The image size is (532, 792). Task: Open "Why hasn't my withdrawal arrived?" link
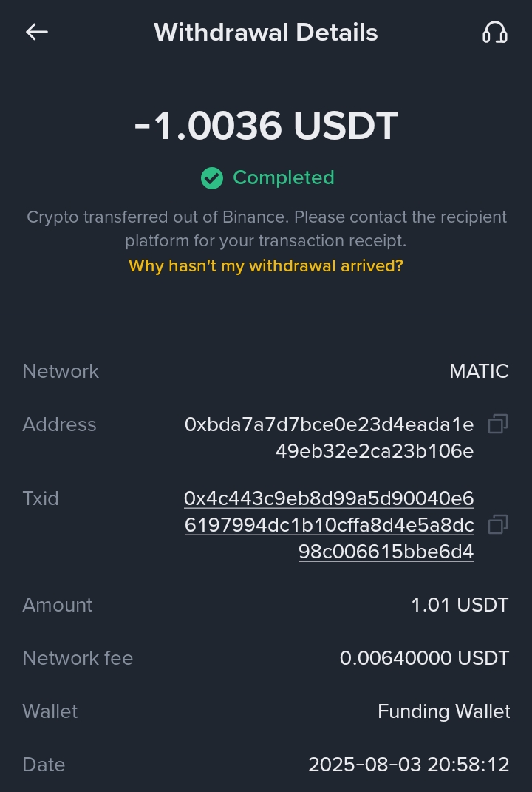[x=266, y=266]
